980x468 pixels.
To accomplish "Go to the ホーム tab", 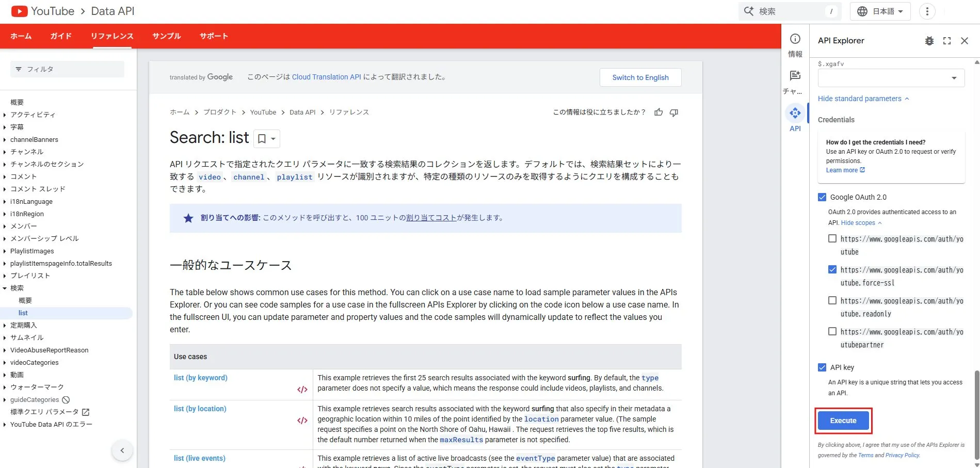I will click(21, 36).
